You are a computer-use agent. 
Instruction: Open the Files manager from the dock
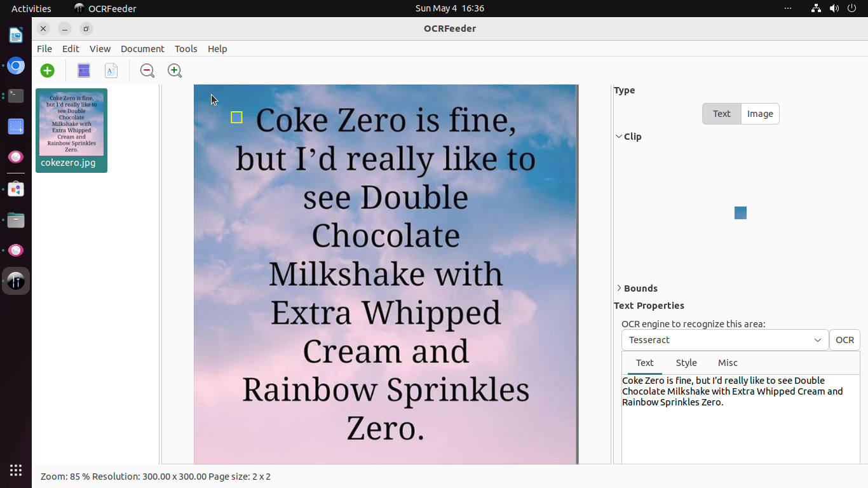click(x=16, y=220)
